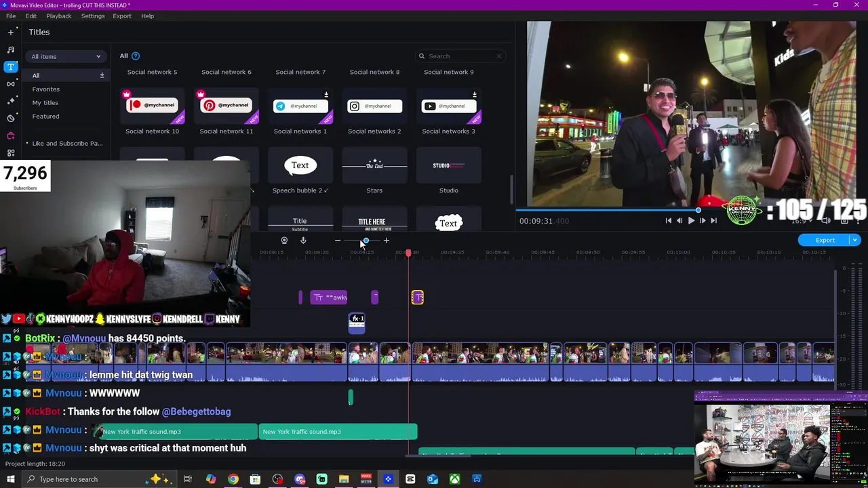Open the help icon beside All heading

pyautogui.click(x=136, y=56)
